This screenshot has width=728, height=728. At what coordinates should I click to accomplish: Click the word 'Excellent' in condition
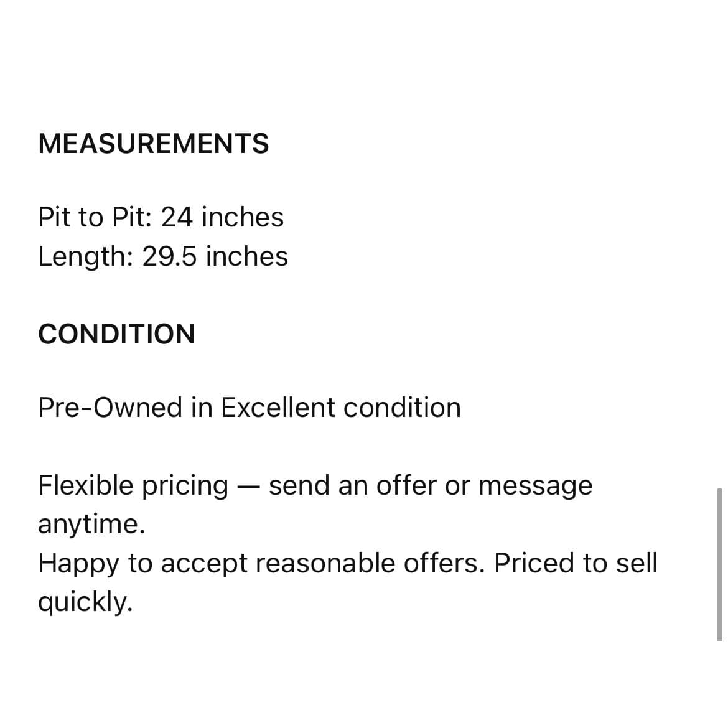pos(278,408)
